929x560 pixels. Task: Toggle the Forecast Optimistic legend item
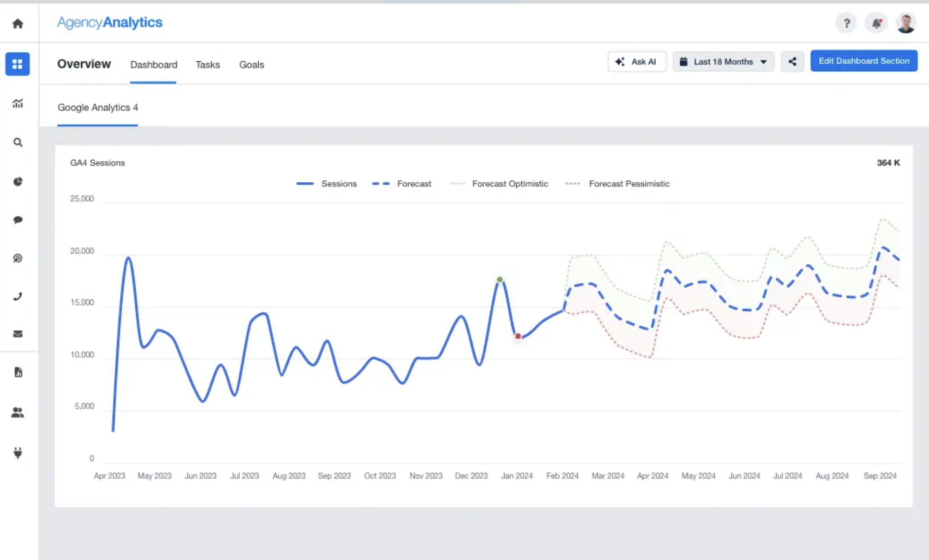coord(499,184)
